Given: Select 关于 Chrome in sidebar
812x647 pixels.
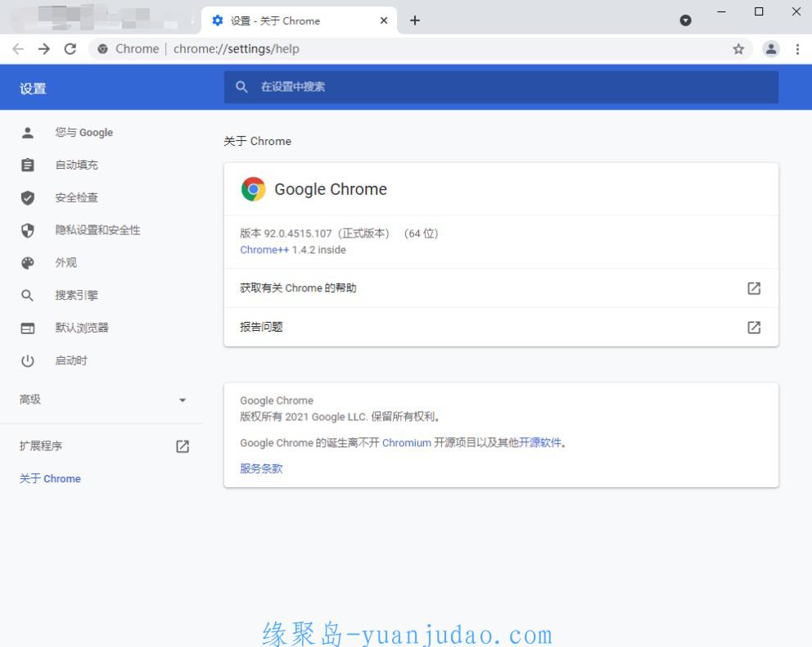Looking at the screenshot, I should point(50,478).
